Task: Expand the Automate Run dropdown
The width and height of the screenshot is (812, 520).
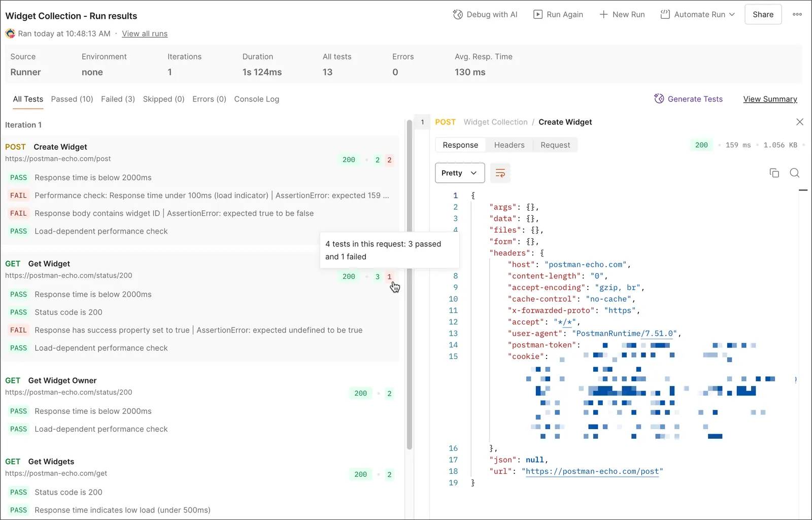Action: tap(732, 15)
